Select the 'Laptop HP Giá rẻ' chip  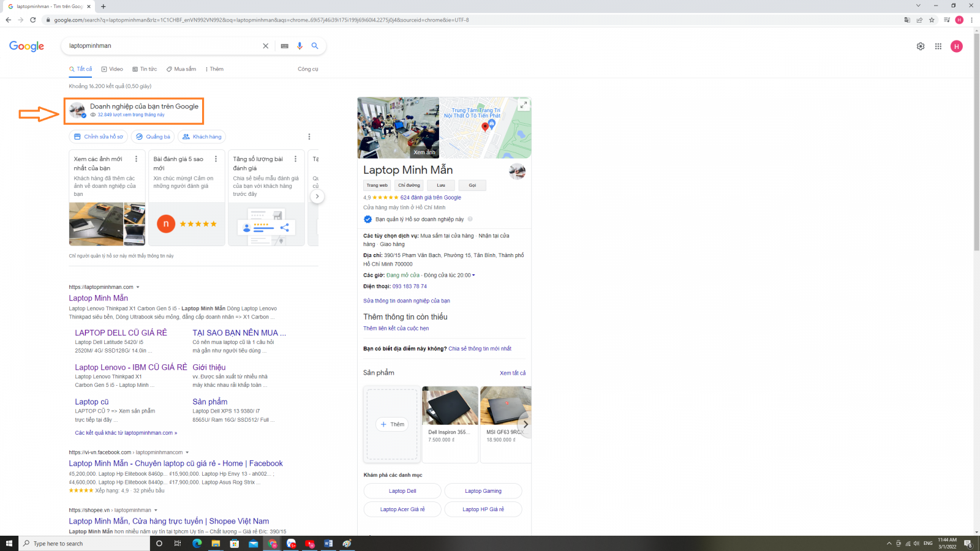point(483,509)
